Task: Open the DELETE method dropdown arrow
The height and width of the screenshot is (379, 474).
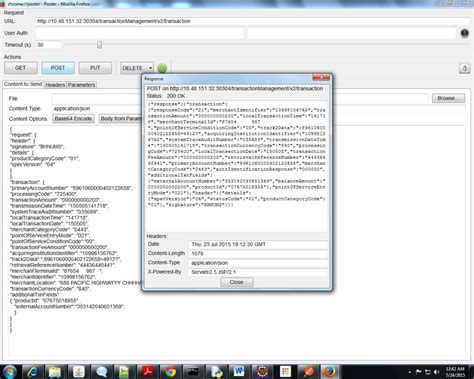Action: coord(150,68)
